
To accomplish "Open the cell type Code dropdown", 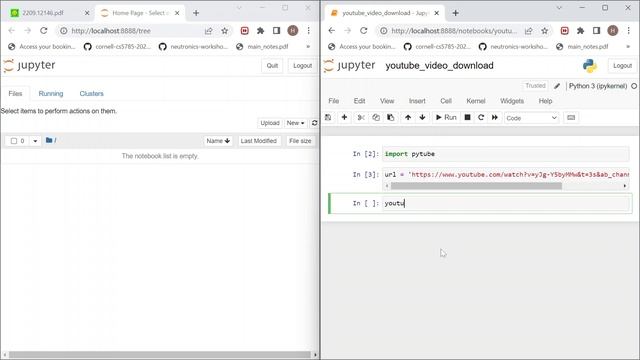I will (x=531, y=118).
